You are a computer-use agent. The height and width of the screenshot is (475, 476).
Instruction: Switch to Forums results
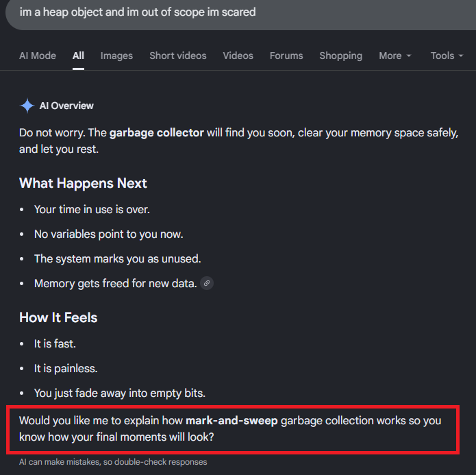(x=286, y=56)
